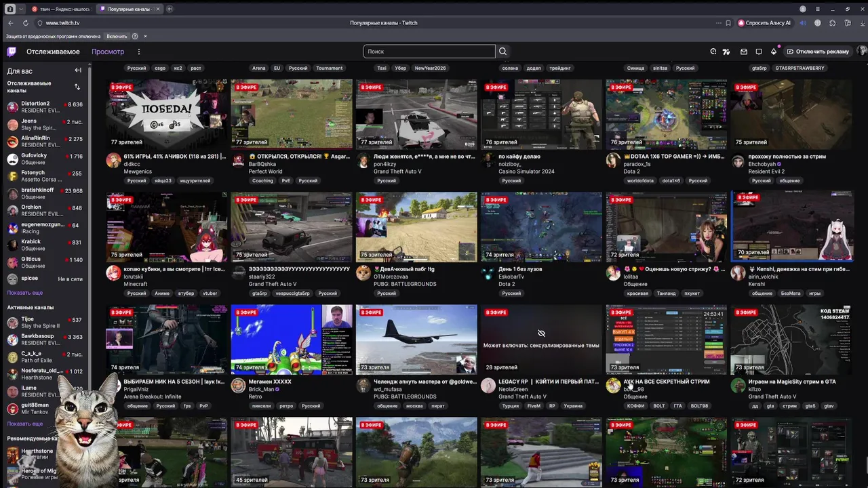
Task: Collapse the Для вас sidebar
Action: pyautogui.click(x=78, y=70)
